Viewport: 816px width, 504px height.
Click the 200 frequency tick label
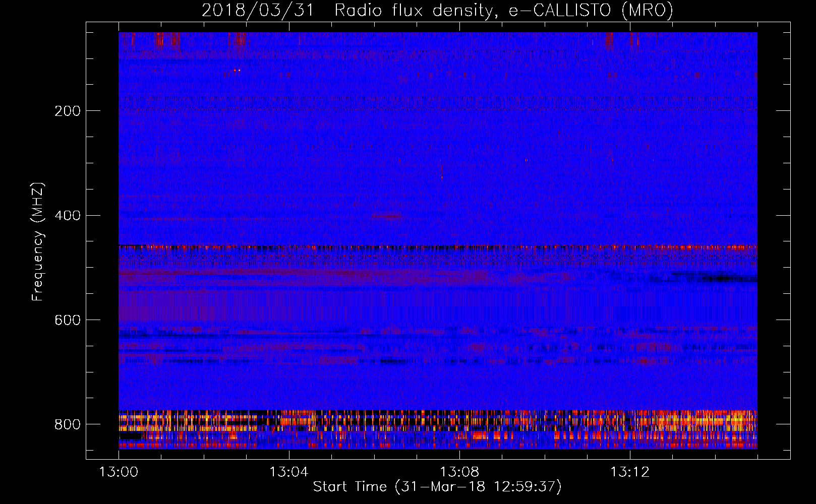click(x=67, y=111)
